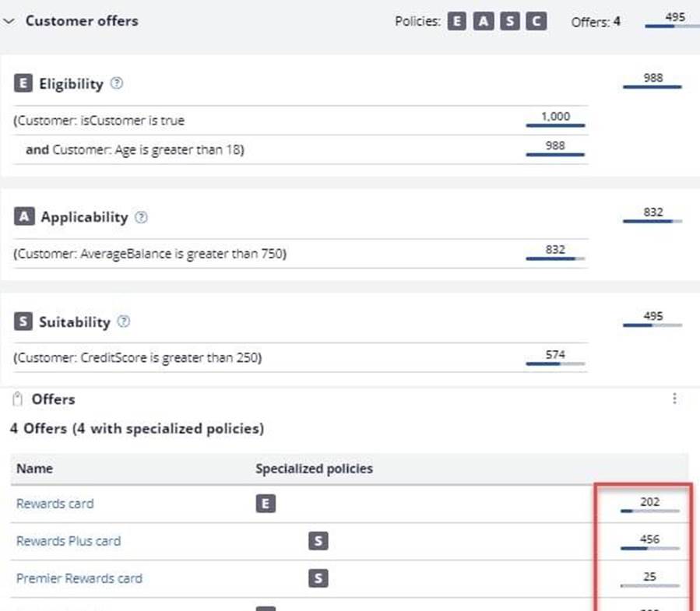700x611 pixels.
Task: Open help icon next to Applicability
Action: (x=141, y=218)
